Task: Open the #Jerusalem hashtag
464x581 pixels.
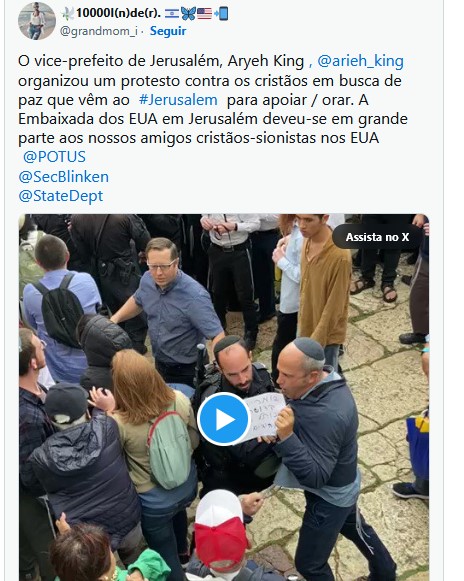Action: tap(178, 100)
